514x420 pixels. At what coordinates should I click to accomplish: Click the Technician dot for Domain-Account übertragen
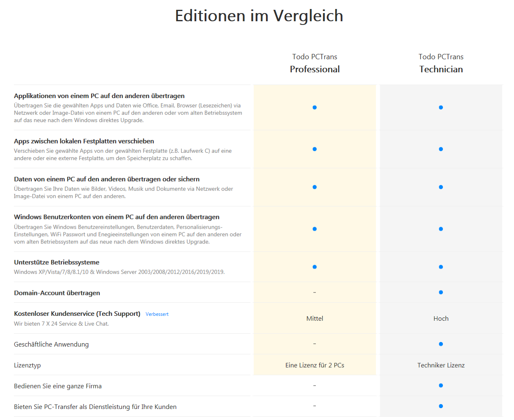(441, 292)
